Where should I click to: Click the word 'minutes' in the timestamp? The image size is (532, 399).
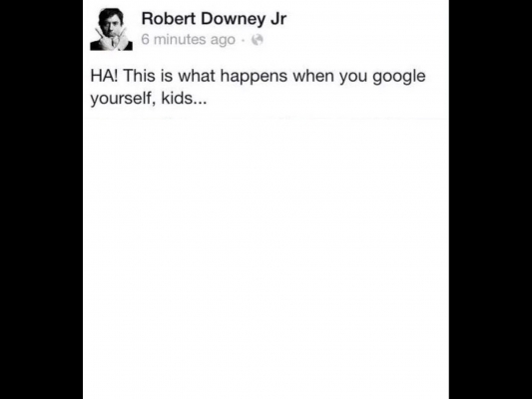tap(180, 39)
